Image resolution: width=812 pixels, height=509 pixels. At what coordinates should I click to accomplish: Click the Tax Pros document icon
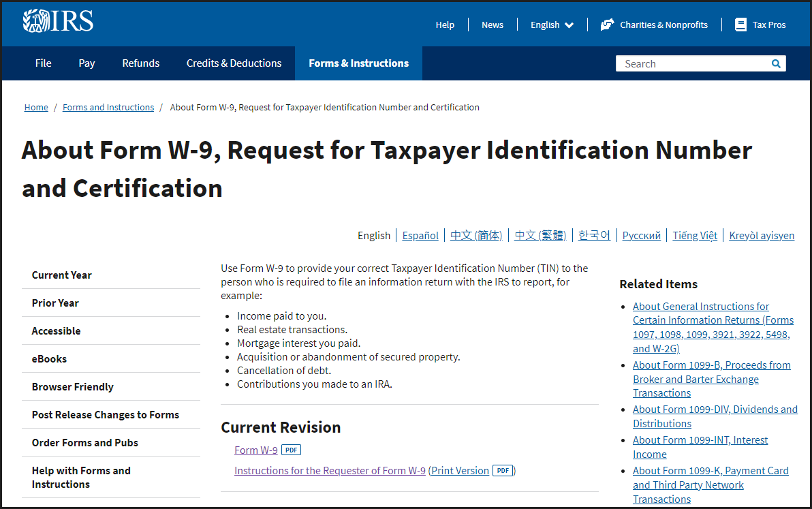click(x=740, y=25)
